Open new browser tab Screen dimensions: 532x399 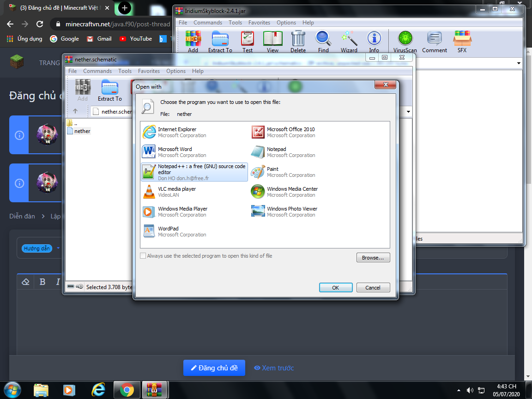click(124, 8)
